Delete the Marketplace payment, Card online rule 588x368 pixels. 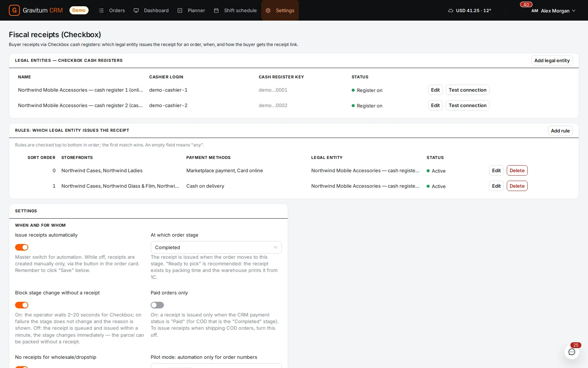[x=517, y=170]
